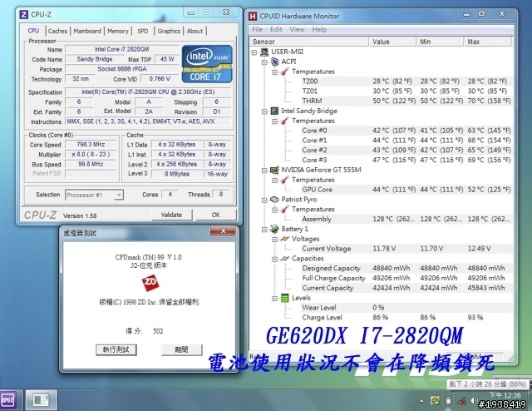Select the Core #0 temperature row

pyautogui.click(x=406, y=131)
